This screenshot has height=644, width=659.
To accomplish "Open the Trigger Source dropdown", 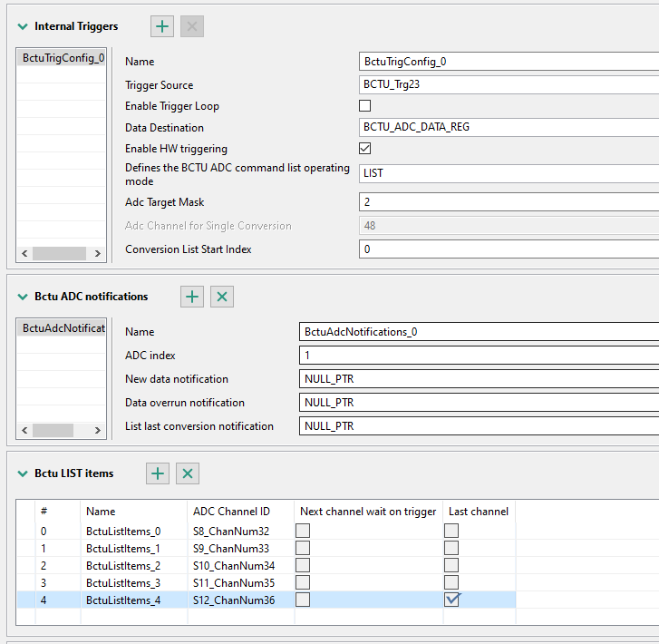I will click(x=508, y=85).
